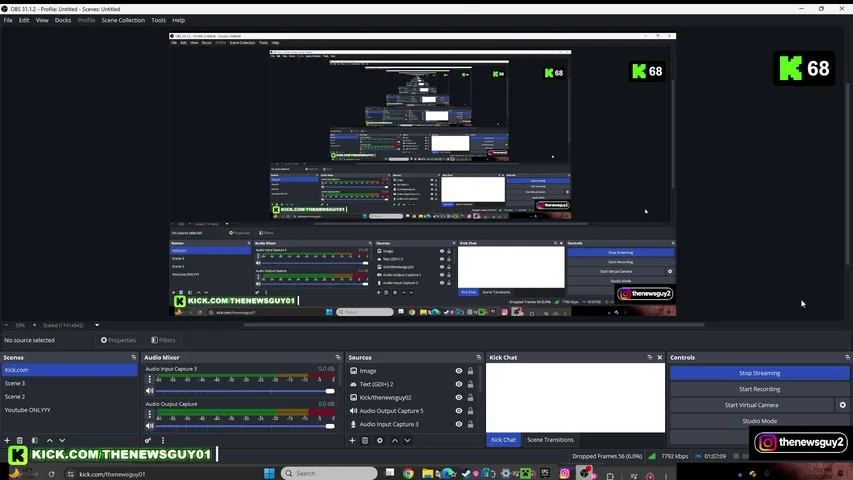Mute Audio Input Capture 3 speaker icon

(x=150, y=391)
